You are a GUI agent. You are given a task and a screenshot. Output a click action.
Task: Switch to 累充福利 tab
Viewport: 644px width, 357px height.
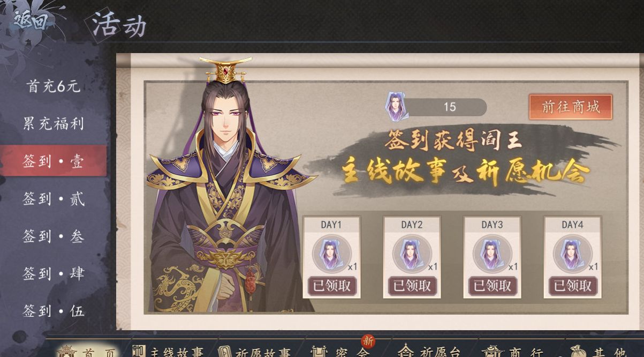pyautogui.click(x=54, y=124)
